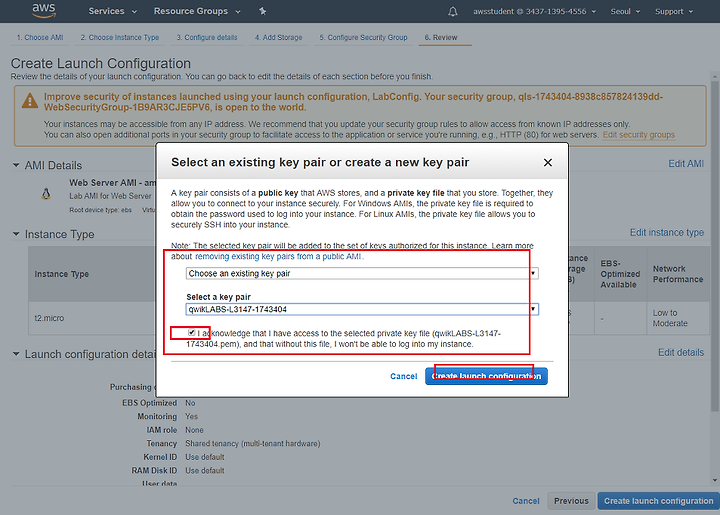Click the EBS-Optimized Available column header

tap(620, 274)
